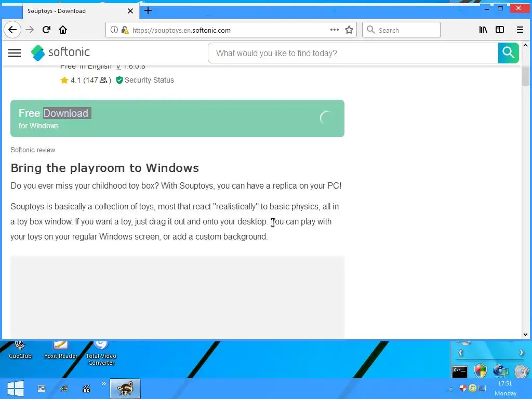Image resolution: width=532 pixels, height=399 pixels.
Task: Click the yellow smiley tray icon
Action: 472,388
